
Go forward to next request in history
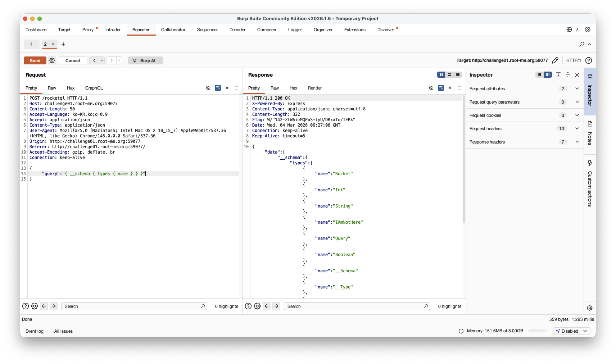(112, 60)
